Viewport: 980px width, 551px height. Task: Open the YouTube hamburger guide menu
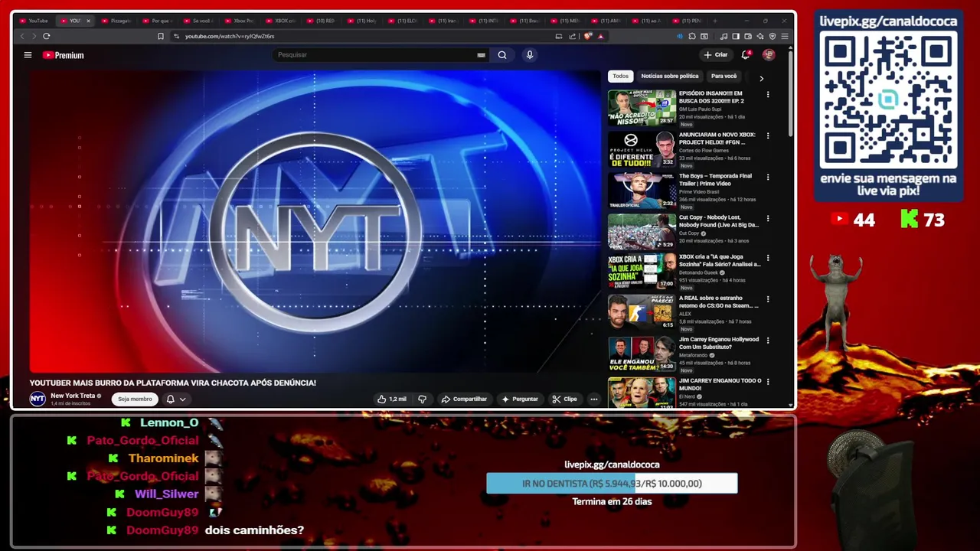tap(28, 55)
